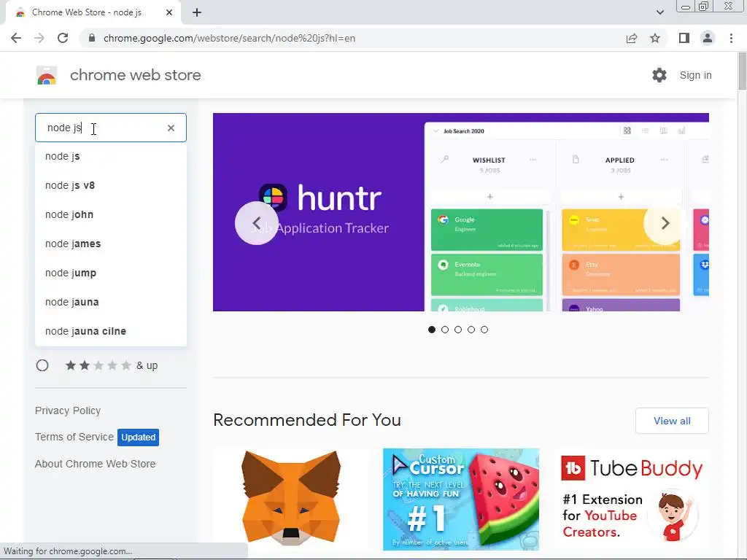Show the previous carousel slide
The height and width of the screenshot is (560, 747).
pyautogui.click(x=256, y=223)
